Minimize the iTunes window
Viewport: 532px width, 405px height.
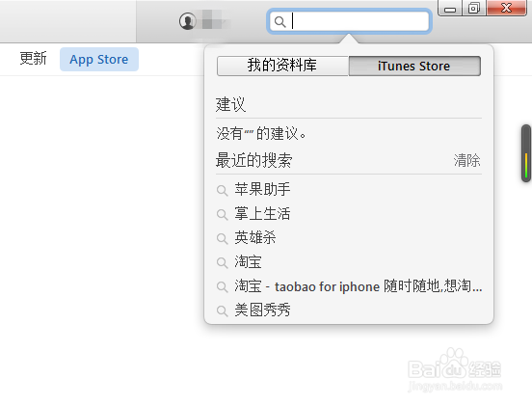coord(450,8)
